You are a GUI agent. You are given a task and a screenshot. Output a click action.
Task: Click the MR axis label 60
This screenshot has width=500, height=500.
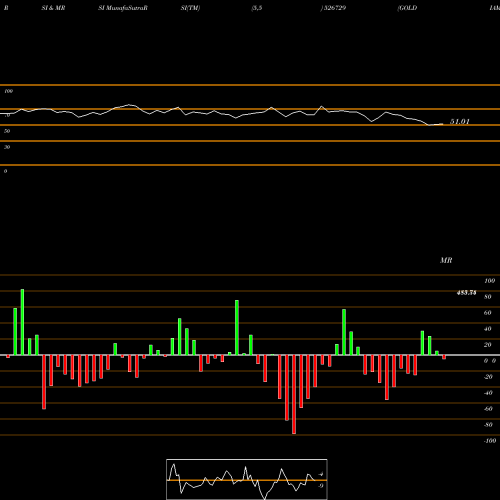point(487,313)
